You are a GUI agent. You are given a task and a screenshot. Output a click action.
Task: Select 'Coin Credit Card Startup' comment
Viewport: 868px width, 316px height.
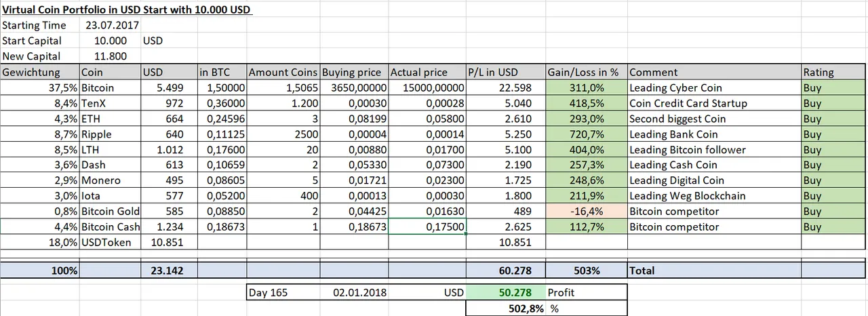tap(714, 103)
